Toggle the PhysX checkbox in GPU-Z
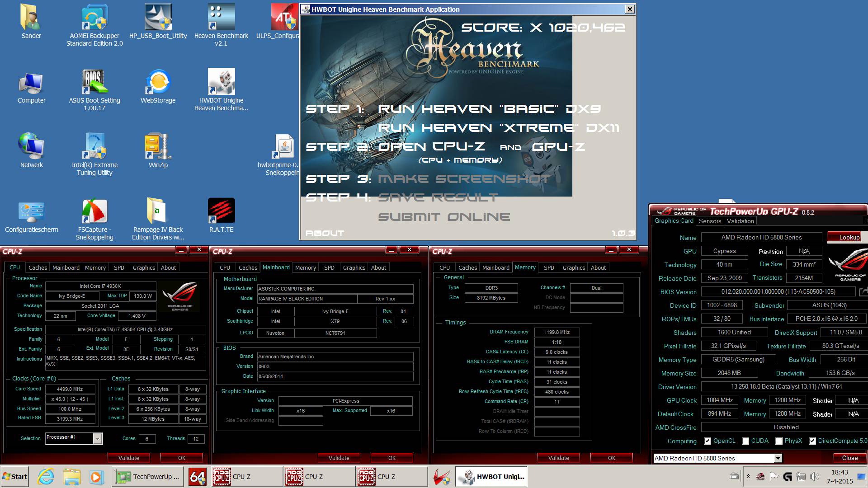This screenshot has height=488, width=868. [779, 441]
